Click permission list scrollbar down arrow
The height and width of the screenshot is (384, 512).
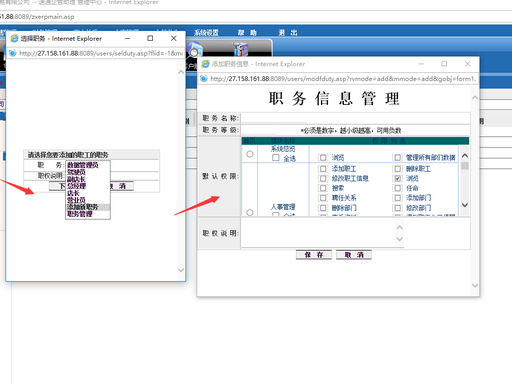point(465,205)
